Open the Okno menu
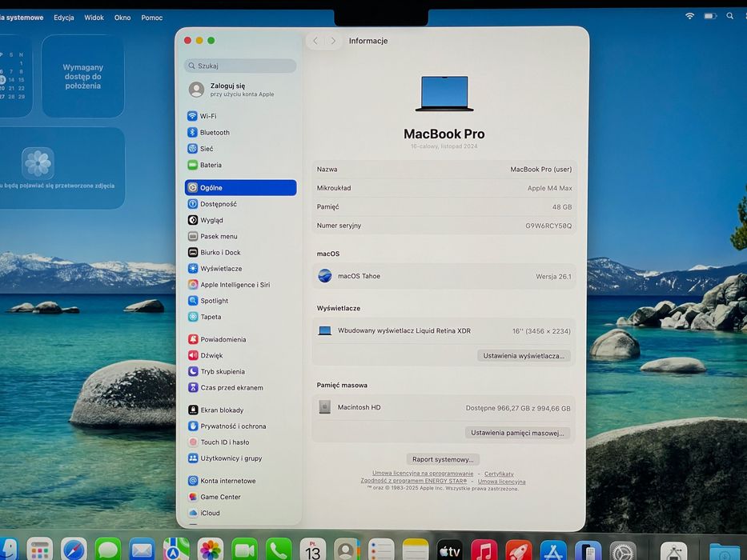The image size is (747, 560). click(x=122, y=18)
